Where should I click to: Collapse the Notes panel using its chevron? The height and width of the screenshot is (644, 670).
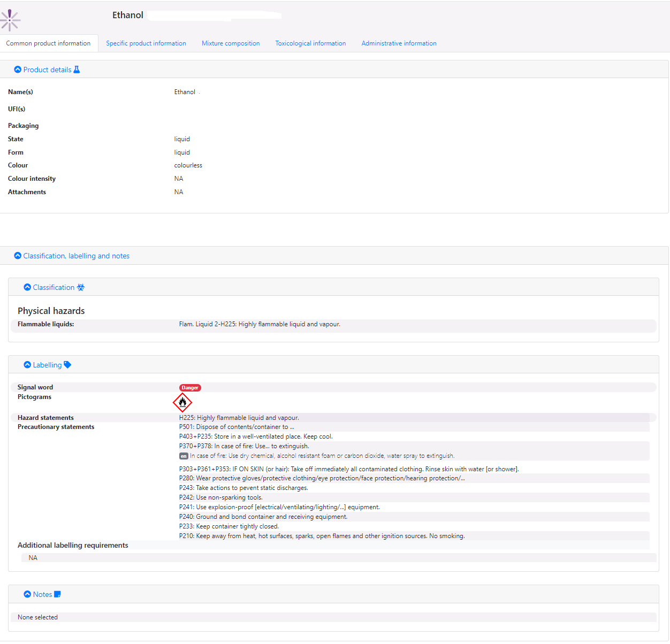click(27, 594)
